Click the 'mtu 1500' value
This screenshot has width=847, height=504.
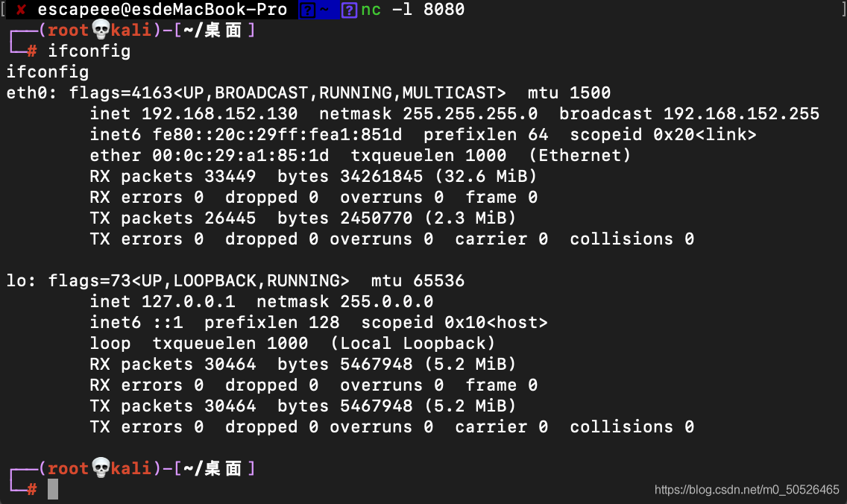pos(570,93)
